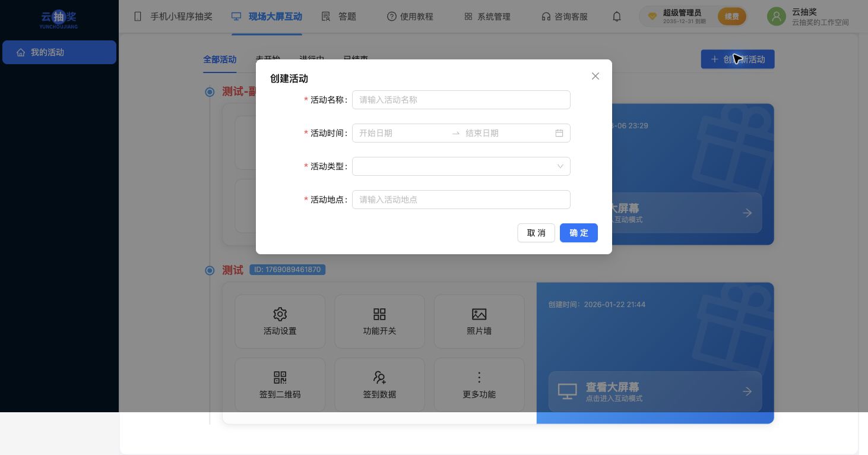Open the 云抽奖 user avatar
The image size is (868, 455).
pyautogui.click(x=776, y=17)
